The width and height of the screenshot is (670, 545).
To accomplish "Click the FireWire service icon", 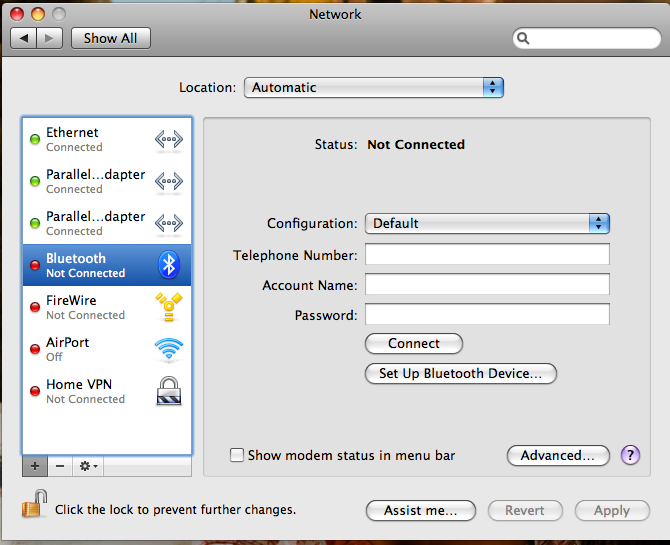I will 169,307.
